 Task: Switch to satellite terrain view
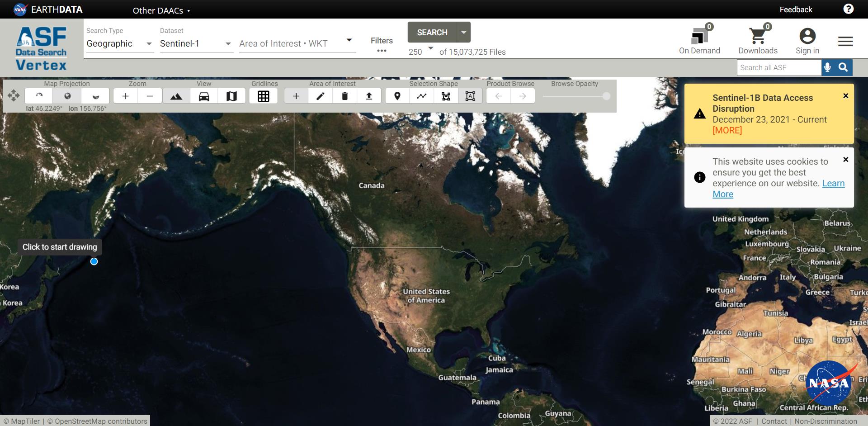[176, 96]
